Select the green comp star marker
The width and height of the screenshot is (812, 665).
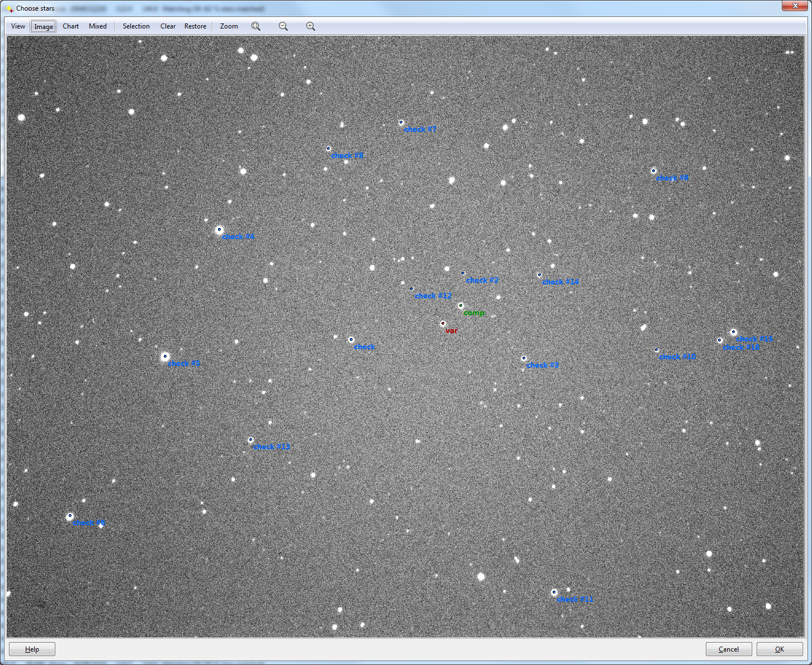460,306
